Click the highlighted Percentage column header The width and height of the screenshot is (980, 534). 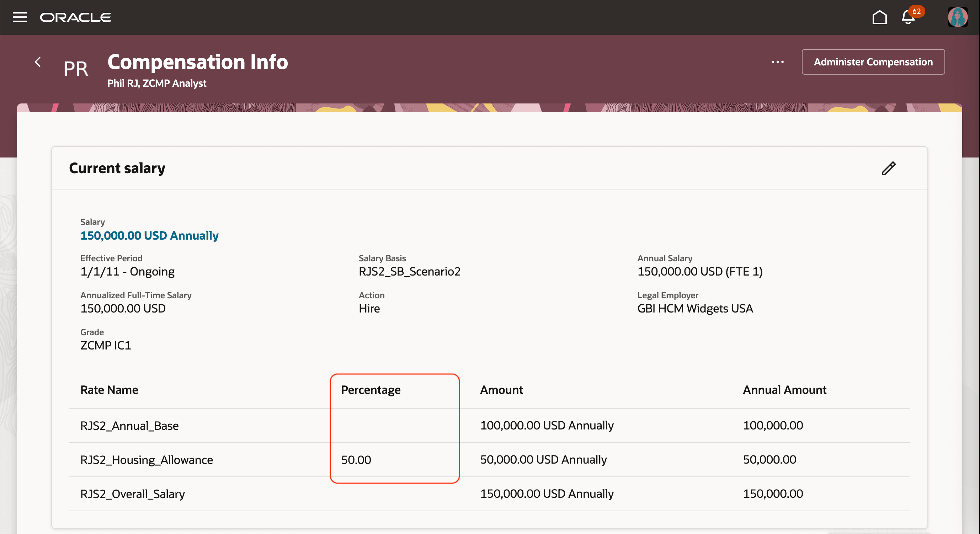[x=371, y=390]
